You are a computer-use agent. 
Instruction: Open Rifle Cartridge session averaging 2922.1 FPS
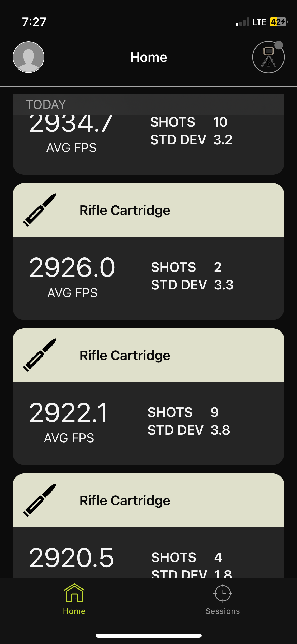coord(125,356)
